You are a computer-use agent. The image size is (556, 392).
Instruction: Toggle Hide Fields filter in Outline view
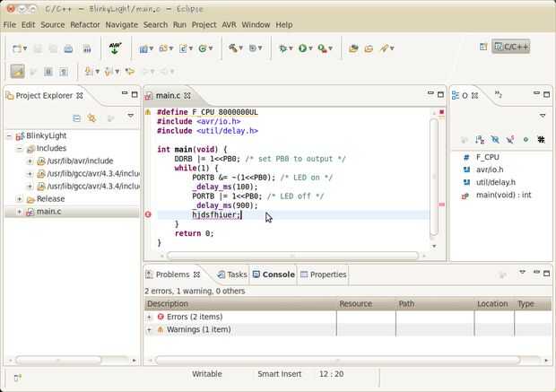(494, 139)
